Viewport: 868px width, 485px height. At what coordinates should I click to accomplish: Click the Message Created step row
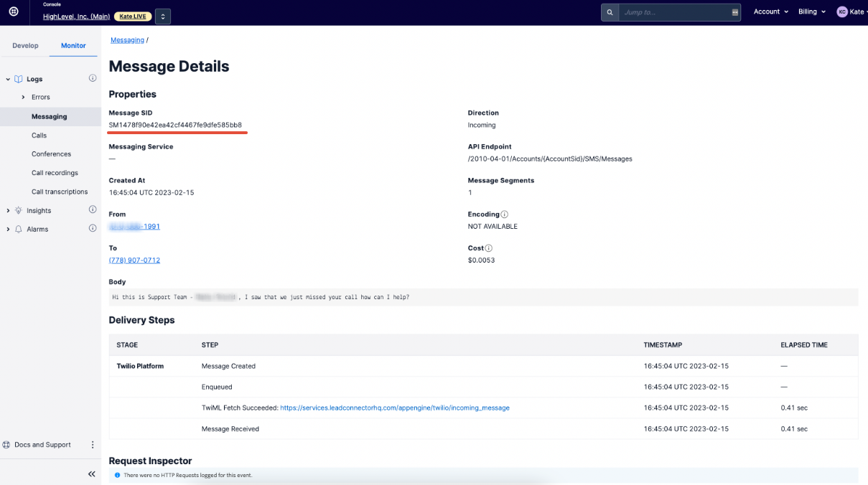click(x=483, y=366)
